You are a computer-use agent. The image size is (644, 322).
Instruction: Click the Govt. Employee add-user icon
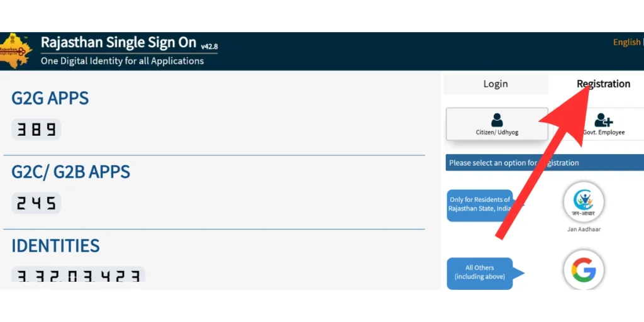coord(604,120)
